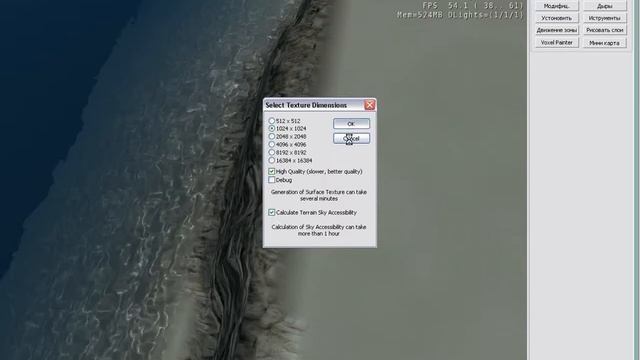Uncheck Calculate Terrain Sky Accessibility
Image resolution: width=640 pixels, height=360 pixels.
272,212
